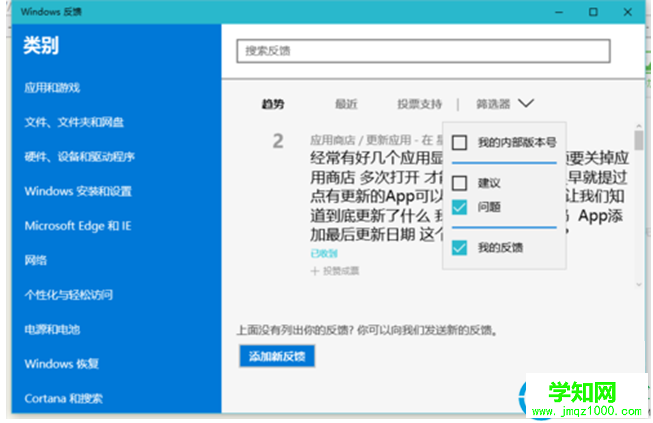Screen dimensions: 653x423
Task: Select the 电源和电池 category
Action: pyautogui.click(x=52, y=329)
